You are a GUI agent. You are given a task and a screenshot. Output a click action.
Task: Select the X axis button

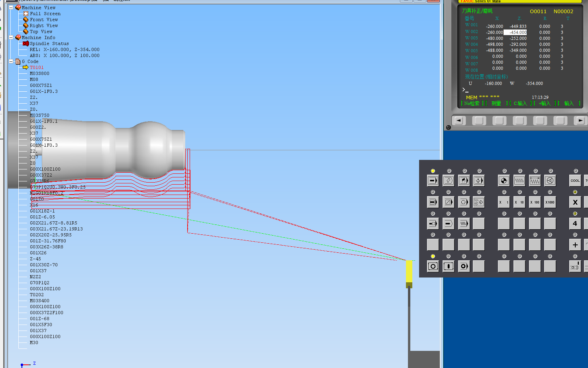click(x=575, y=202)
